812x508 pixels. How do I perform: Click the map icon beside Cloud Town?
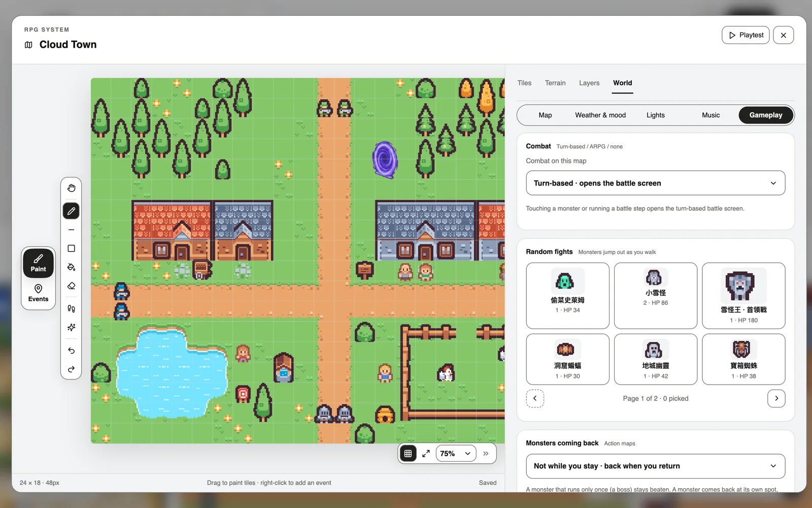pos(28,45)
